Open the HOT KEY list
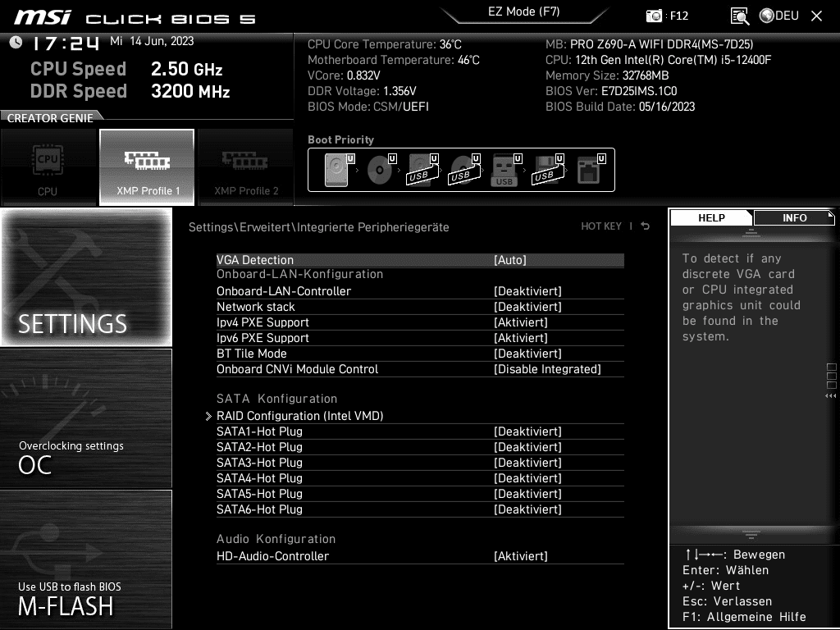840x630 pixels. pos(601,226)
